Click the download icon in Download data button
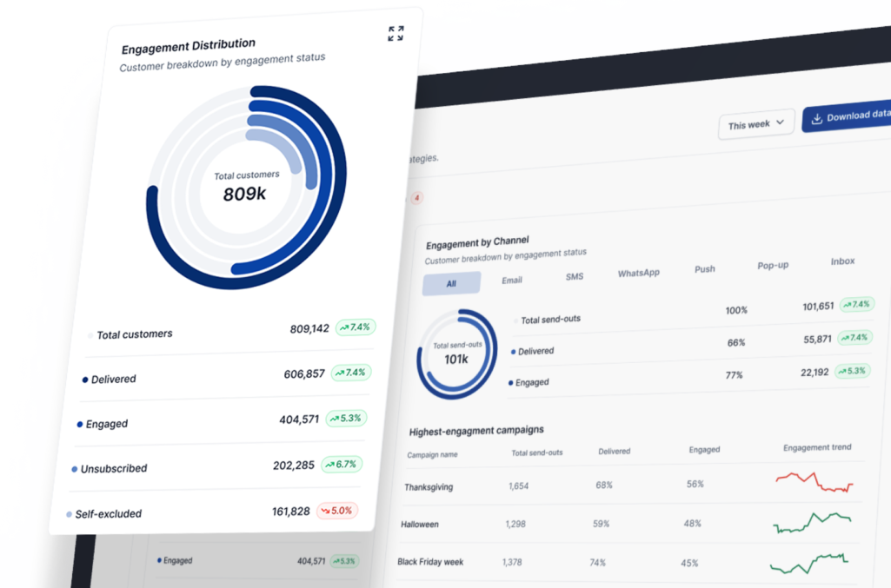Image resolution: width=891 pixels, height=588 pixels. pyautogui.click(x=816, y=118)
